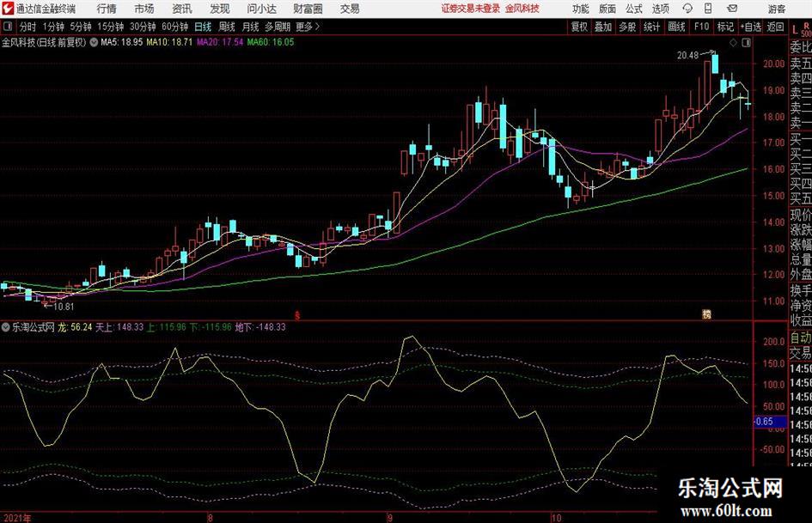Click the 龙: 56.24 indicator value

pos(75,327)
